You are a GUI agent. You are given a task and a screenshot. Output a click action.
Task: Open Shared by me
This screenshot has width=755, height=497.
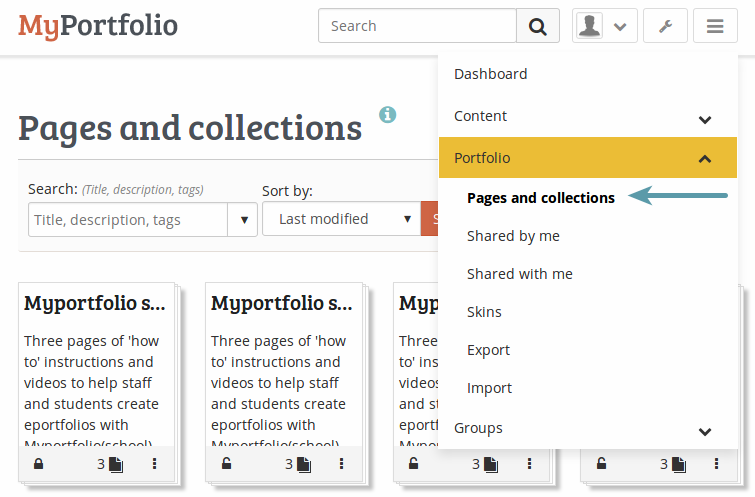[513, 236]
